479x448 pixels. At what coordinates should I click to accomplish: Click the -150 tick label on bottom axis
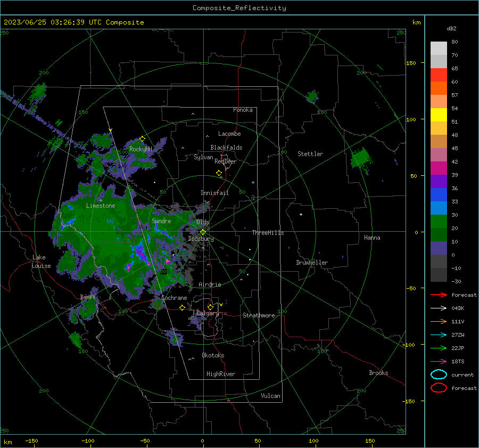[x=31, y=441]
